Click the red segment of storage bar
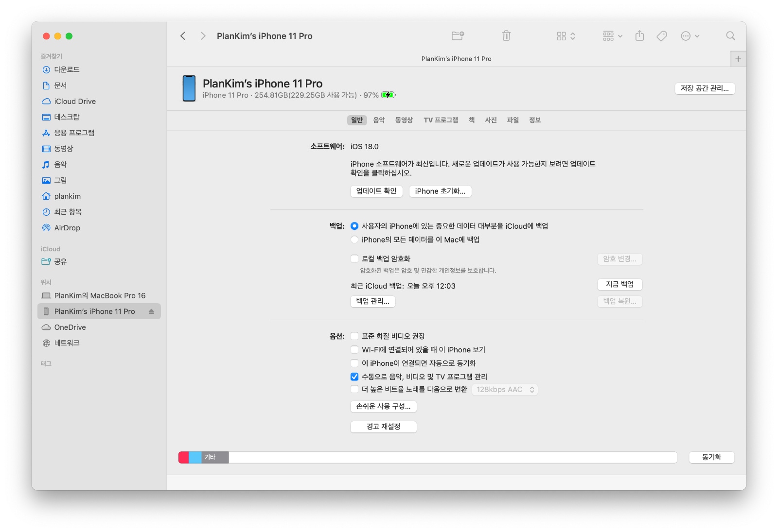The width and height of the screenshot is (778, 532). point(184,457)
